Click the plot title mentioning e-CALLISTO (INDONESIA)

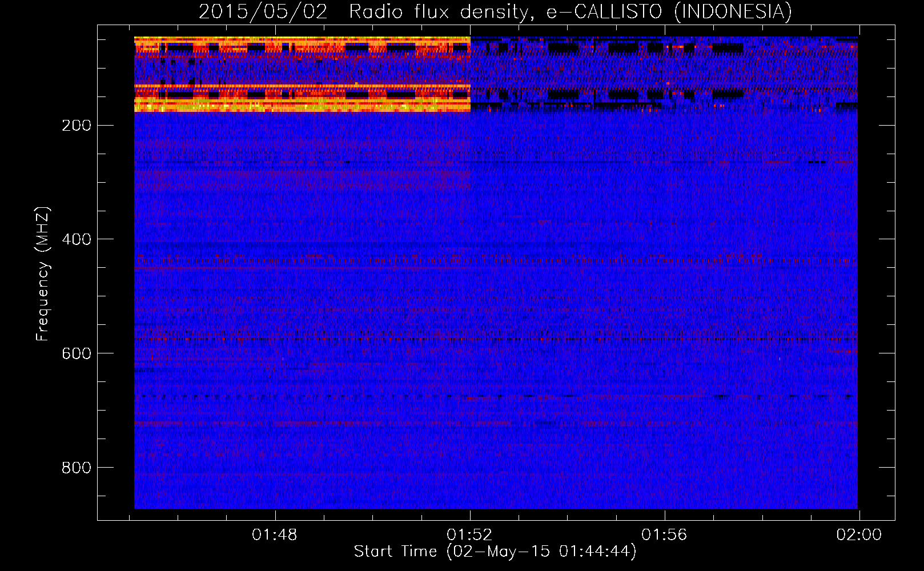495,11
